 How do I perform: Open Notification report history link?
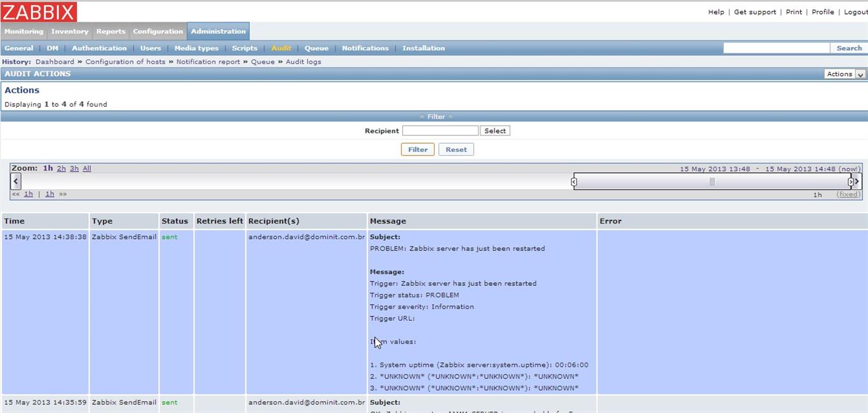point(208,62)
